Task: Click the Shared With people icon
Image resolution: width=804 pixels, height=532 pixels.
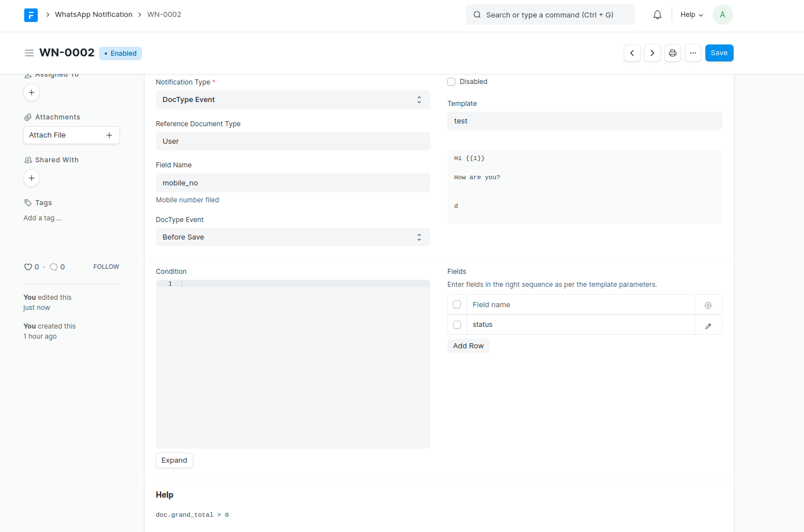Action: (28, 160)
